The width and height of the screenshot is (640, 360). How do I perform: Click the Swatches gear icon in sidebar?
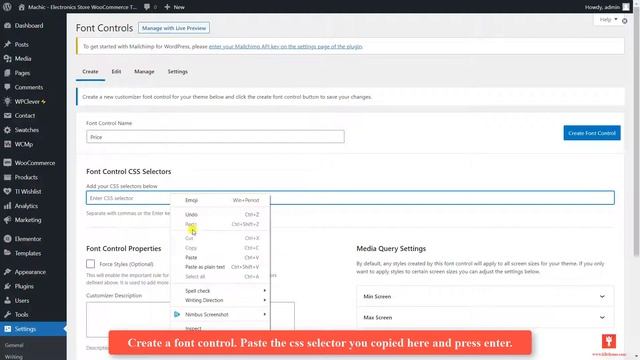(7, 130)
